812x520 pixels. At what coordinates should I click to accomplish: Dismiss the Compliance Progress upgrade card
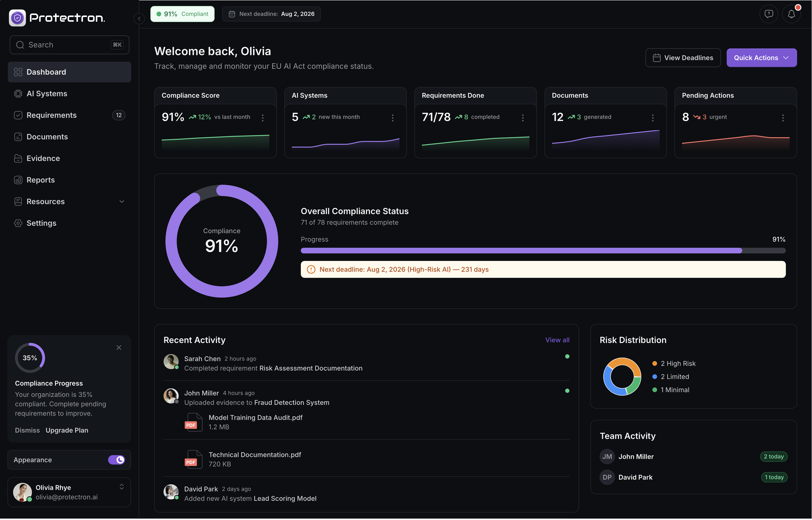(119, 347)
